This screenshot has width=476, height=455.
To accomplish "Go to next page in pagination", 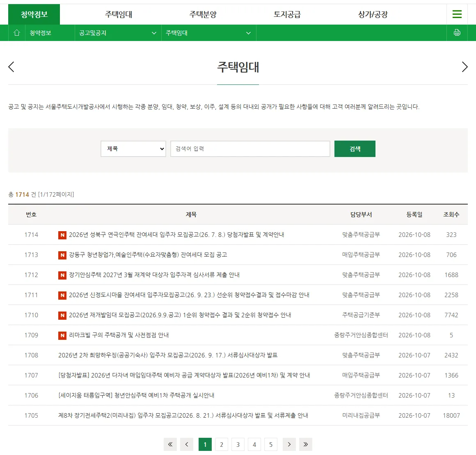I will [x=289, y=444].
